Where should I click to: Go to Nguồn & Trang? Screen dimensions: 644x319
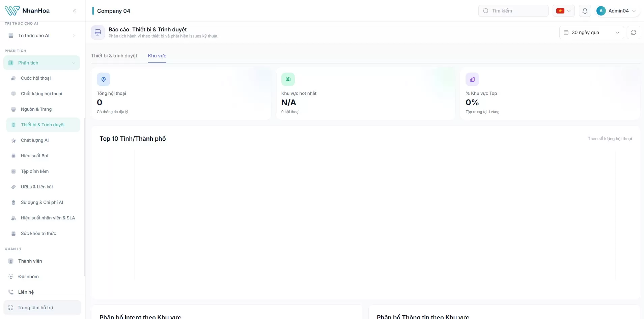point(43,109)
